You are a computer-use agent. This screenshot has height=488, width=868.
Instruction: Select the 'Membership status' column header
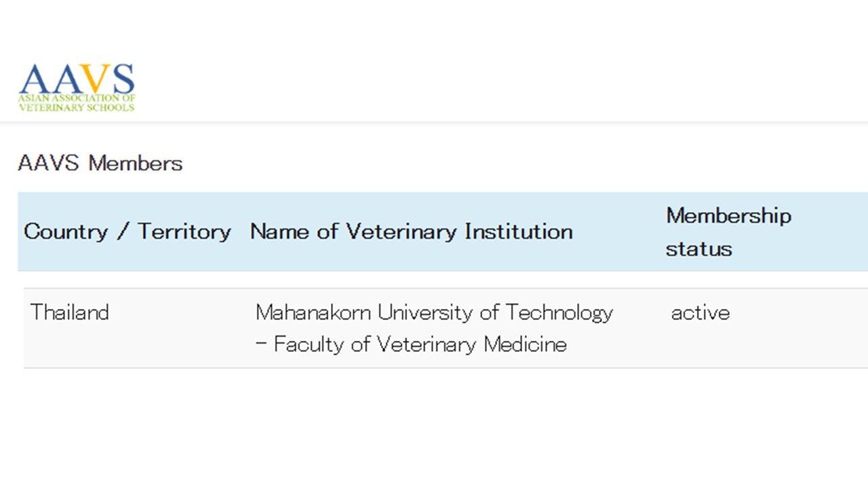tap(728, 232)
